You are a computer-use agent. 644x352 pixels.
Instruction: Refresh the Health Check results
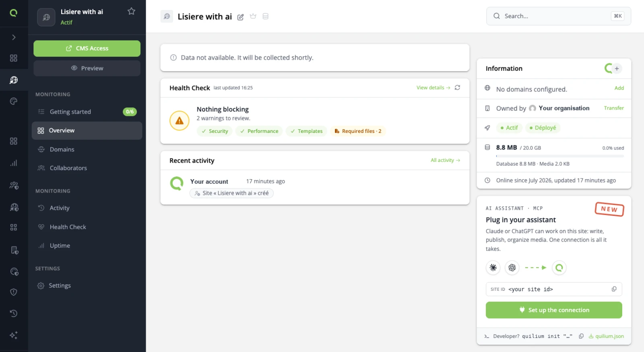pos(457,87)
